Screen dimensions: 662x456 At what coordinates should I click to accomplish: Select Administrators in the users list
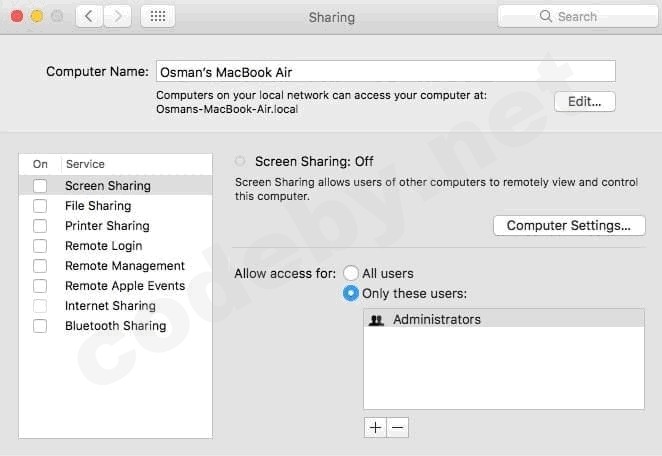(x=437, y=320)
